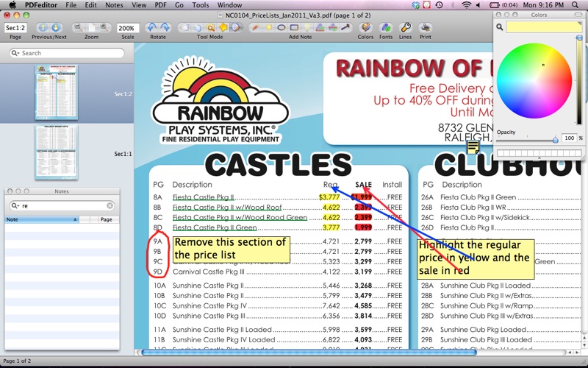Print the document using Print icon
Viewport: 588px width, 368px height.
click(426, 27)
